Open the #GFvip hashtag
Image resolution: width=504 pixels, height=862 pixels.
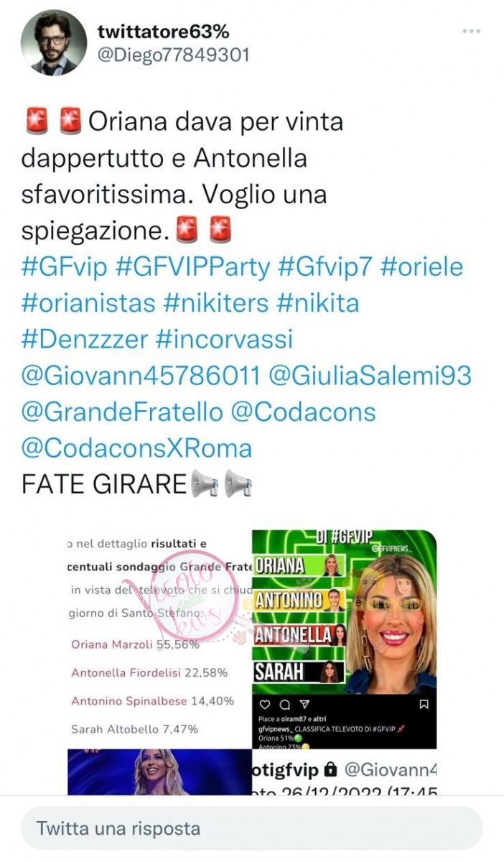tap(65, 267)
